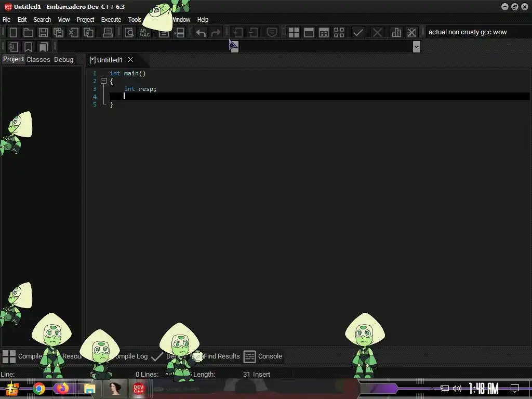This screenshot has height=399, width=532.
Task: Click line number 5 in gutter
Action: [x=95, y=104]
